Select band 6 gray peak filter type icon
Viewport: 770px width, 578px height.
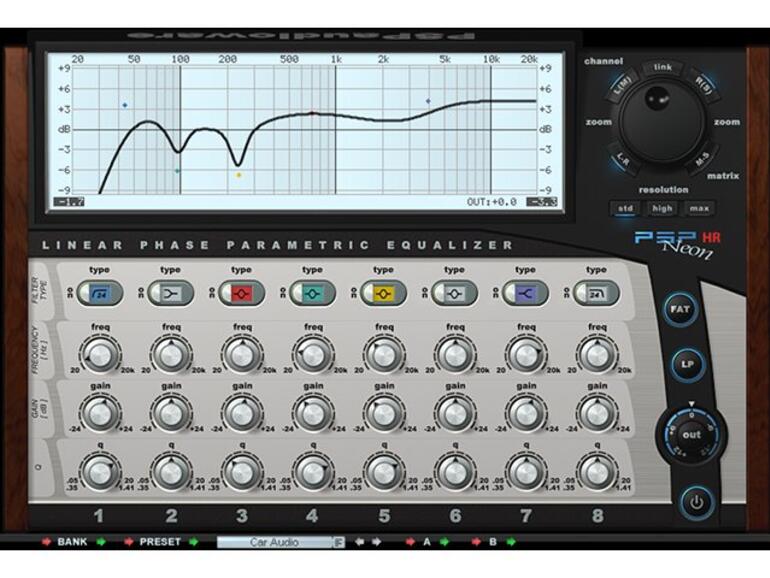(x=455, y=294)
